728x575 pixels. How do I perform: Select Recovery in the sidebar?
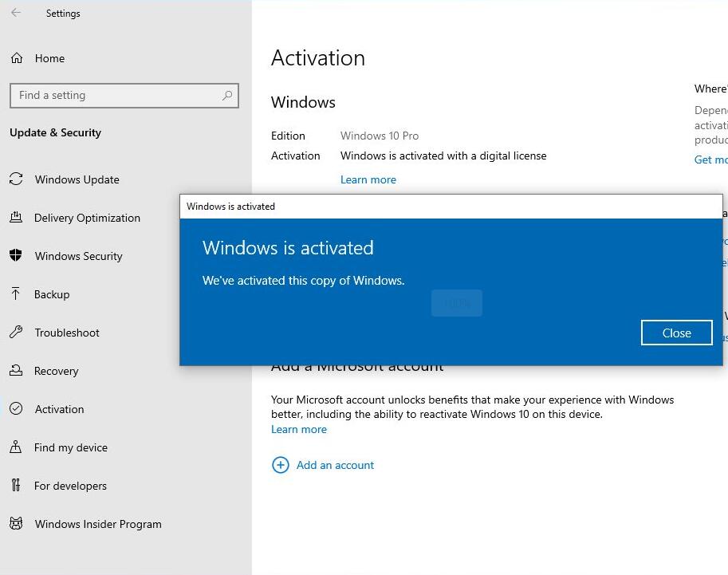click(56, 371)
